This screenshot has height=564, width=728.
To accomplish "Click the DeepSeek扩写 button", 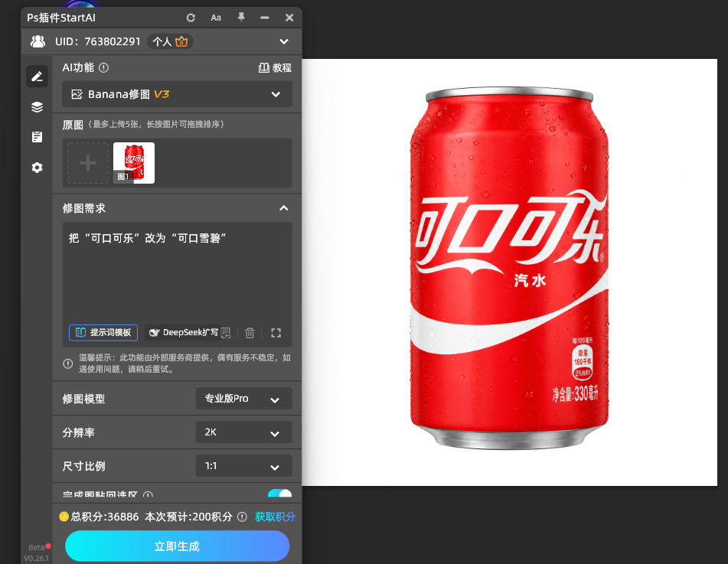I will click(184, 332).
